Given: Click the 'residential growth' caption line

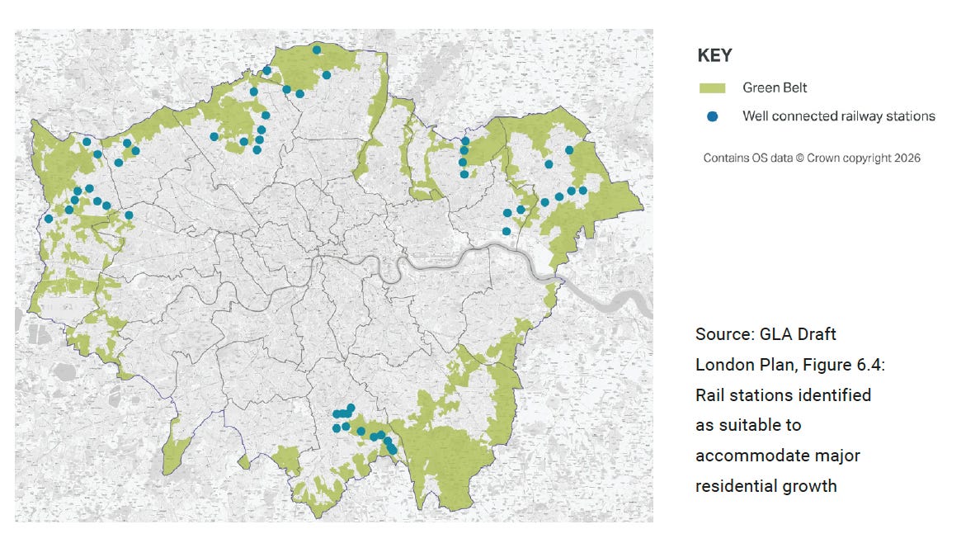Looking at the screenshot, I should (766, 486).
